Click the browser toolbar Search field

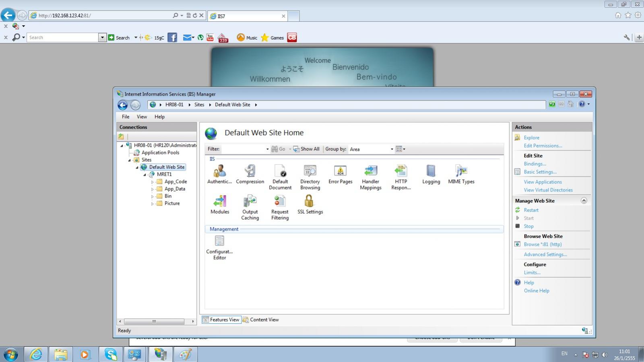pos(62,37)
